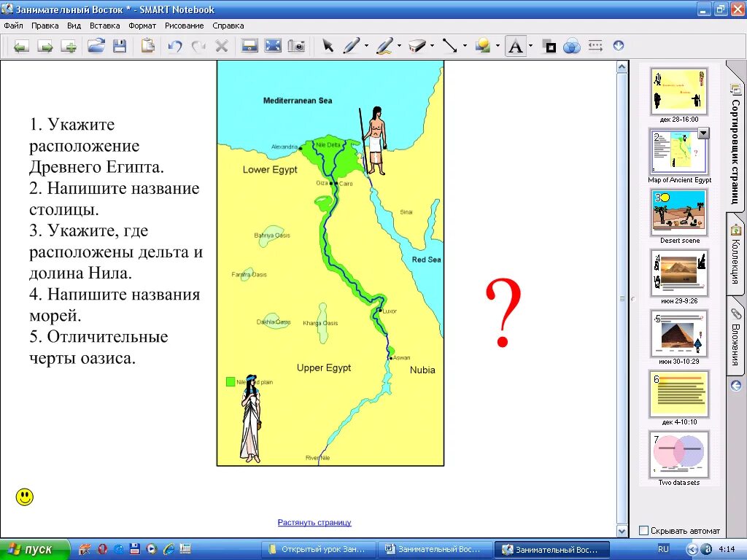Select the arrow pointer tool
This screenshot has width=747, height=560.
(x=328, y=46)
